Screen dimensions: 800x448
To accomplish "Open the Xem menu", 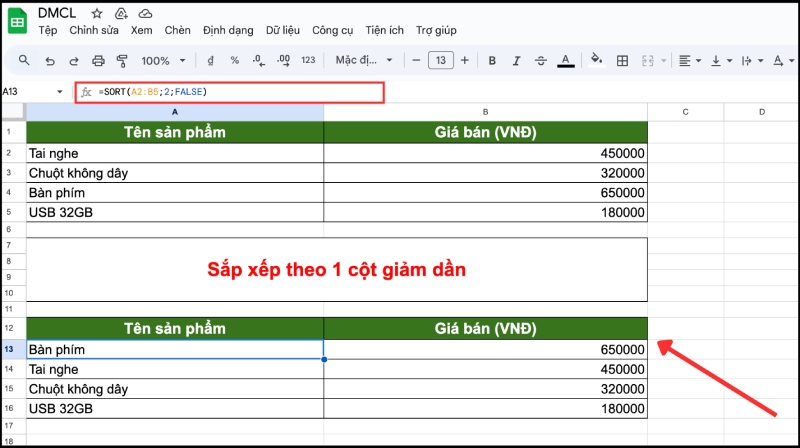I will (x=141, y=30).
